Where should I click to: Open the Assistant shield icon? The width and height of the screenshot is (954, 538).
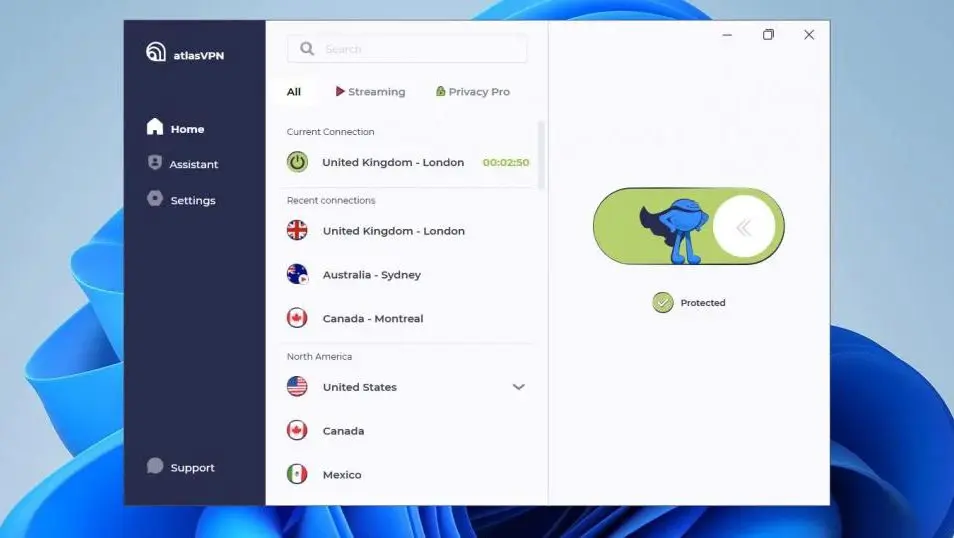(x=155, y=163)
